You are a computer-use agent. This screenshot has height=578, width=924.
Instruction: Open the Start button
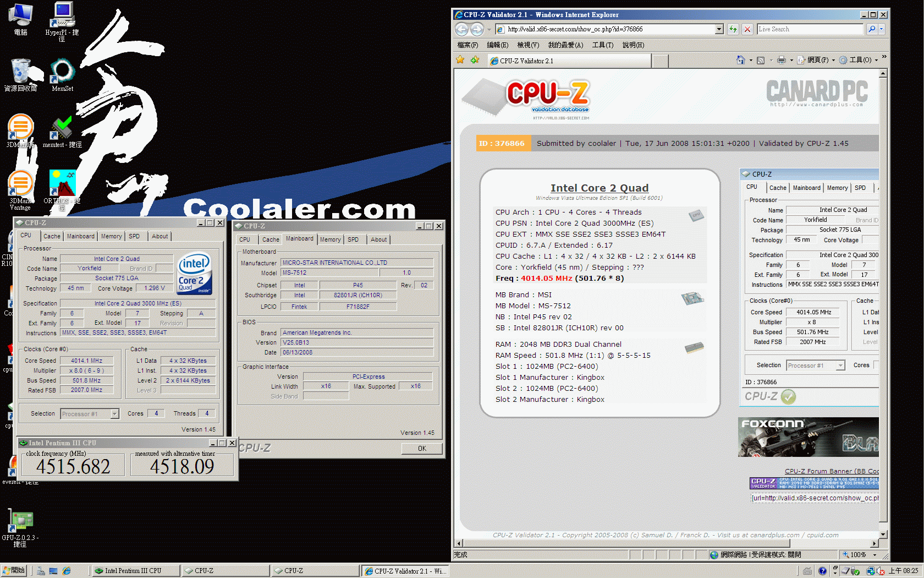click(x=14, y=571)
